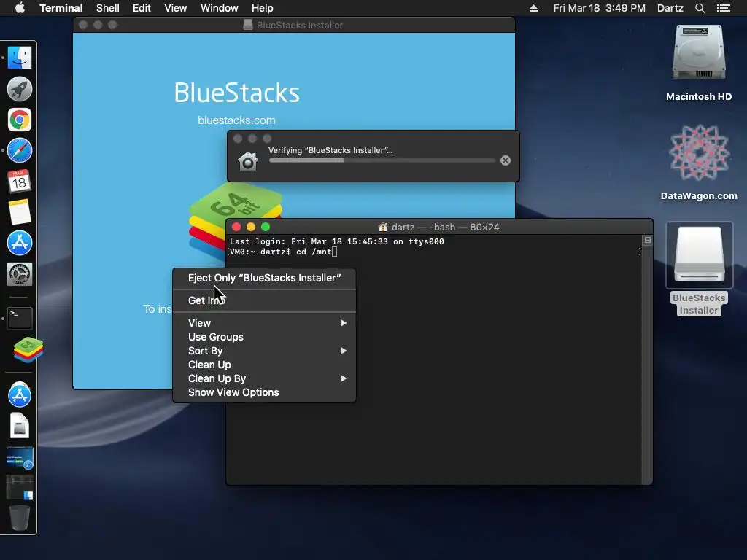747x560 pixels.
Task: Open Finder from the Dock
Action: (20, 58)
